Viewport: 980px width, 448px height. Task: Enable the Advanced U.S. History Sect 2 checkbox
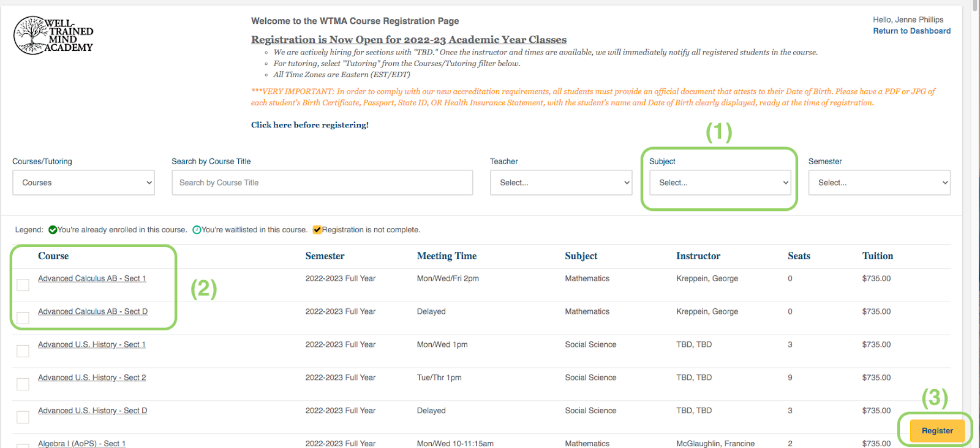[23, 384]
